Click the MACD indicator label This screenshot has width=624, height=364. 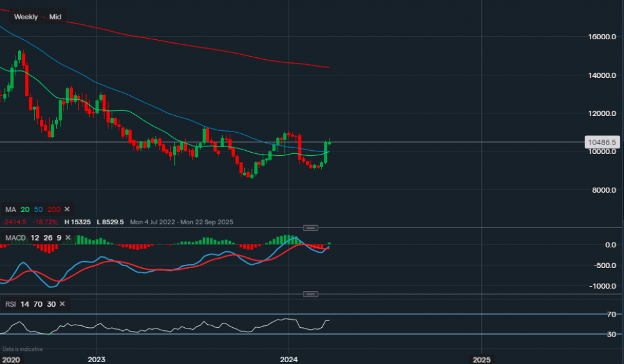pyautogui.click(x=16, y=238)
